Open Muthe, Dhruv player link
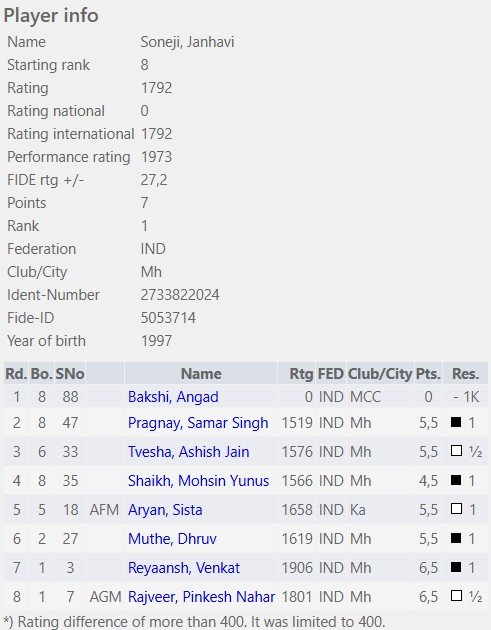Screen dimensions: 491x630 pyautogui.click(x=172, y=539)
